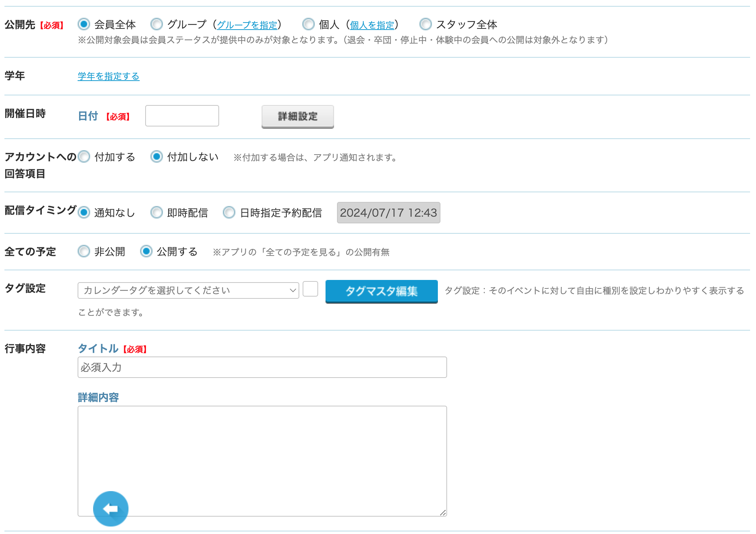Image resolution: width=756 pixels, height=534 pixels.
Task: Choose スタッフ全体 radio option
Action: (425, 24)
